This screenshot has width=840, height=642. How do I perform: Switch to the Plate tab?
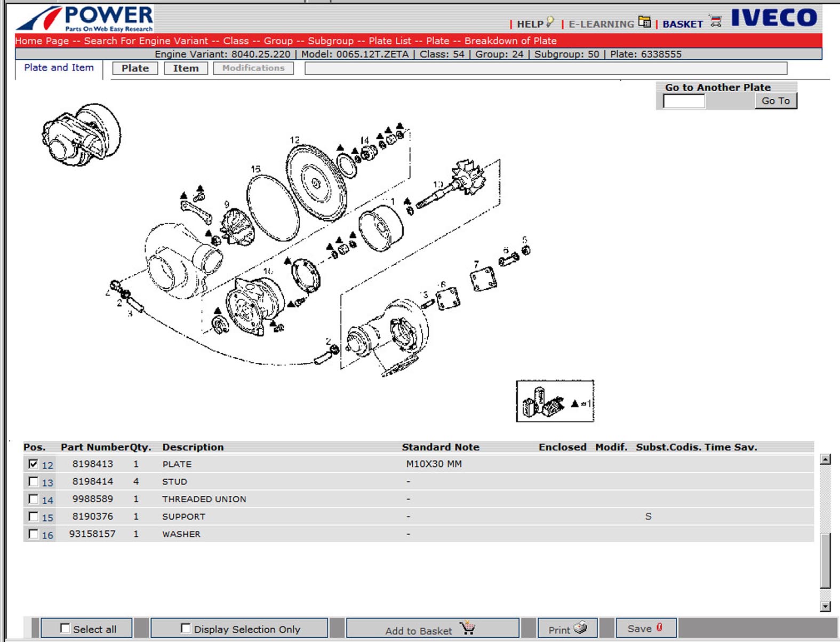click(x=135, y=68)
